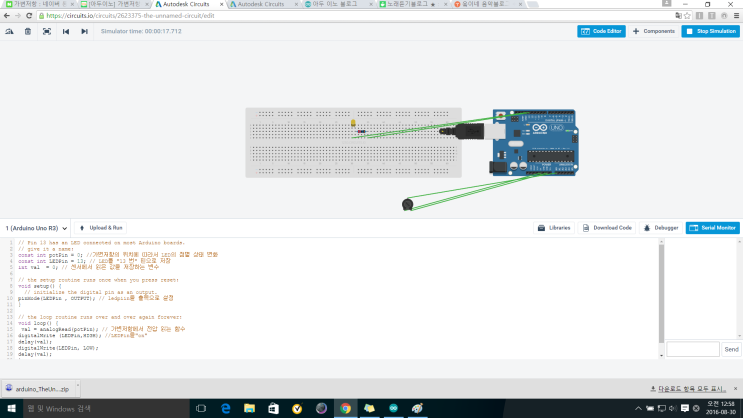The width and height of the screenshot is (743, 418).
Task: Download the code file
Action: click(x=607, y=228)
